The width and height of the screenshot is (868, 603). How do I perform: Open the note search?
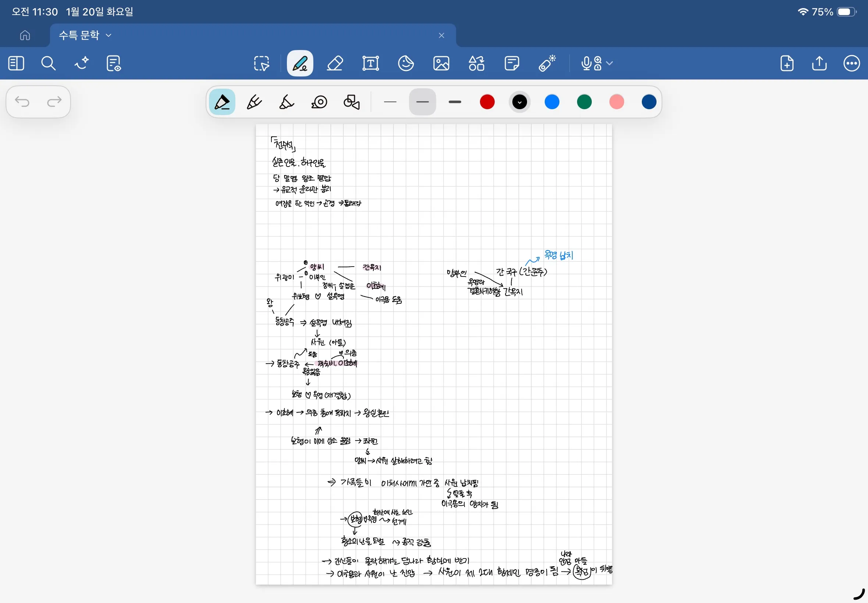pos(48,64)
